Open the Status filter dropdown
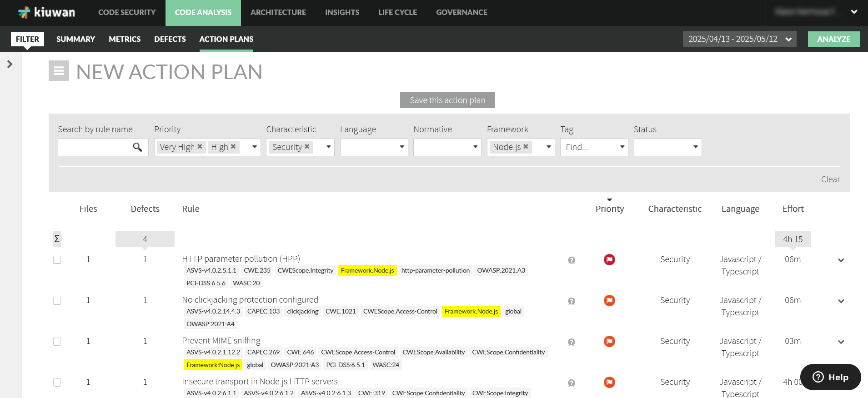868x398 pixels. (696, 147)
